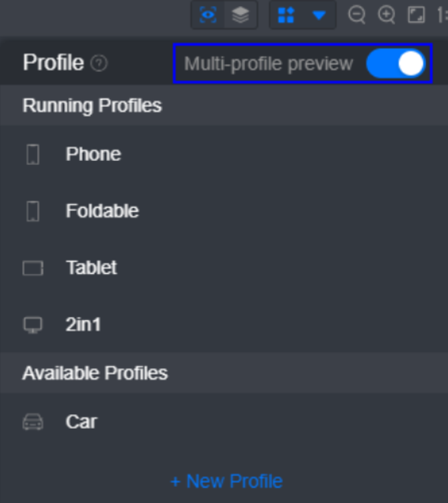Turn off the Multi-profile preview switch
448x503 pixels.
pyautogui.click(x=395, y=63)
